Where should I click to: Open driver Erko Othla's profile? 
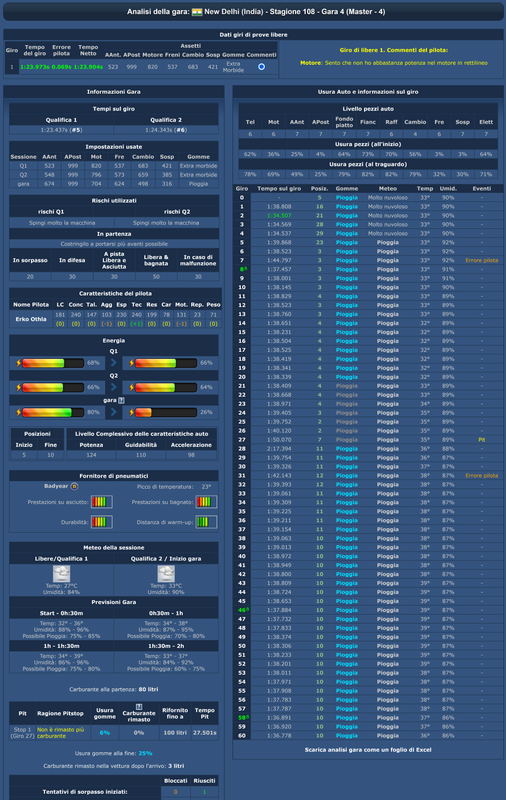pyautogui.click(x=31, y=319)
